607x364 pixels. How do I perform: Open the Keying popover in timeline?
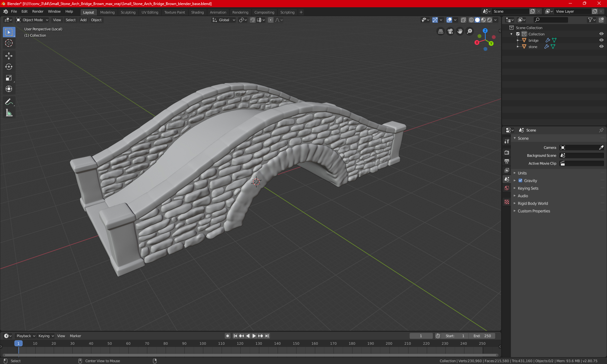coord(46,336)
